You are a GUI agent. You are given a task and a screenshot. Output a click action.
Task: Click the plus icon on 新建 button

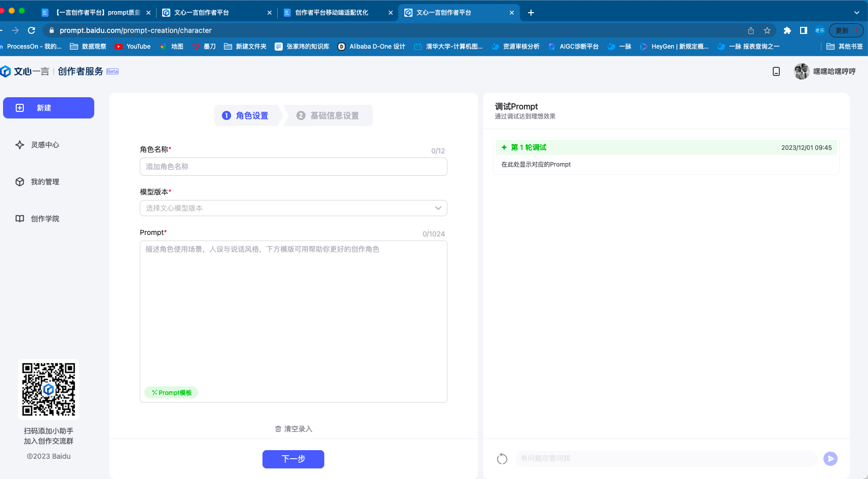[x=20, y=108]
